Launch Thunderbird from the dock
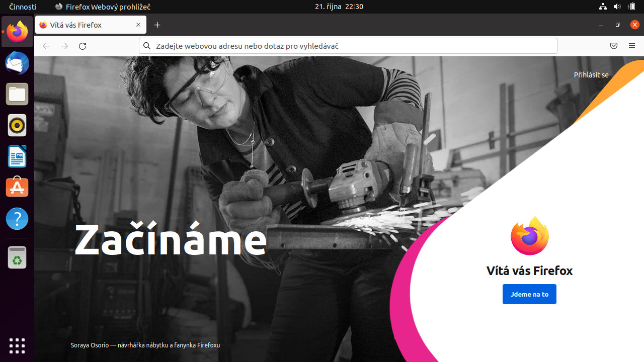Image resolution: width=644 pixels, height=362 pixels. tap(17, 63)
